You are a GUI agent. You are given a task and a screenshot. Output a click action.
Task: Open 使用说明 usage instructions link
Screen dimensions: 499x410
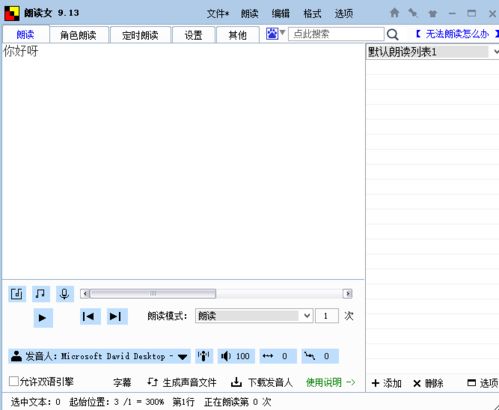[330, 382]
